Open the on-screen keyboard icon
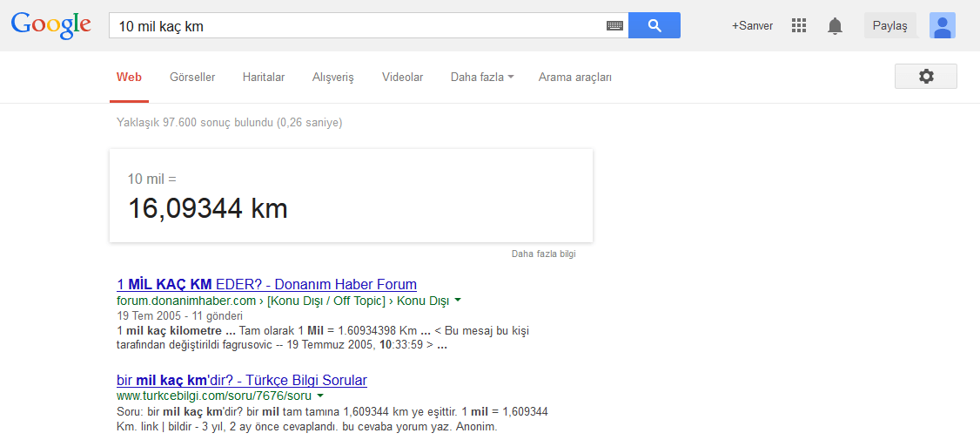The width and height of the screenshot is (980, 440). [x=615, y=25]
